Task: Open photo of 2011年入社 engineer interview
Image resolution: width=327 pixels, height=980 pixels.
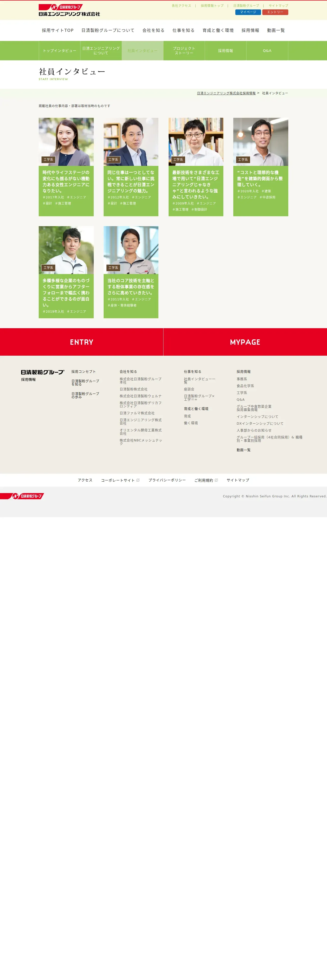Action: [131, 250]
